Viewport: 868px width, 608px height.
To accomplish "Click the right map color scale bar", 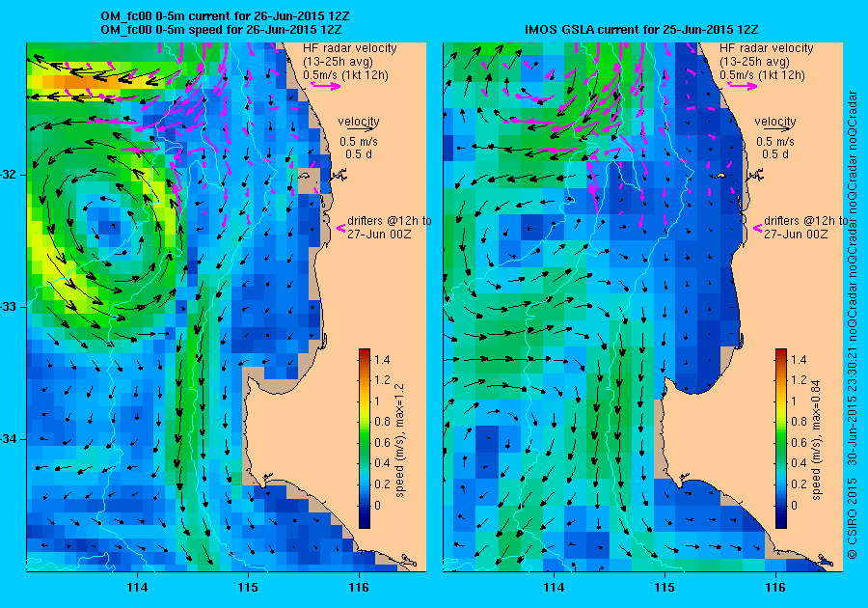I will coord(781,438).
